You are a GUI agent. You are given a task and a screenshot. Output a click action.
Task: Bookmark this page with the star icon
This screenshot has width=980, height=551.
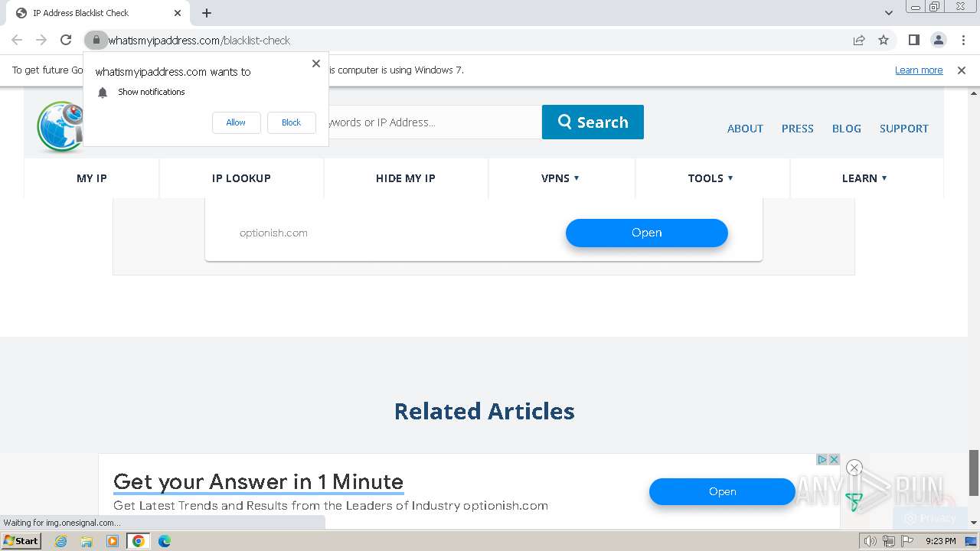pyautogui.click(x=884, y=40)
